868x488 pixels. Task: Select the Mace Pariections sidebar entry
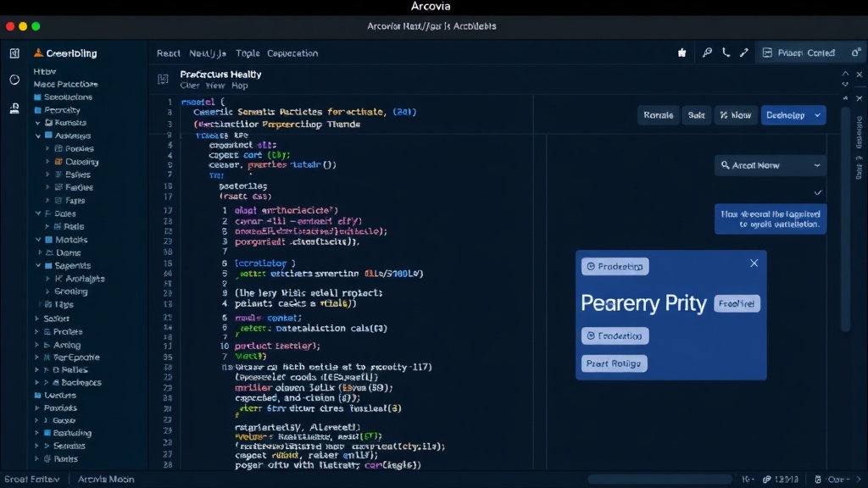tap(65, 84)
